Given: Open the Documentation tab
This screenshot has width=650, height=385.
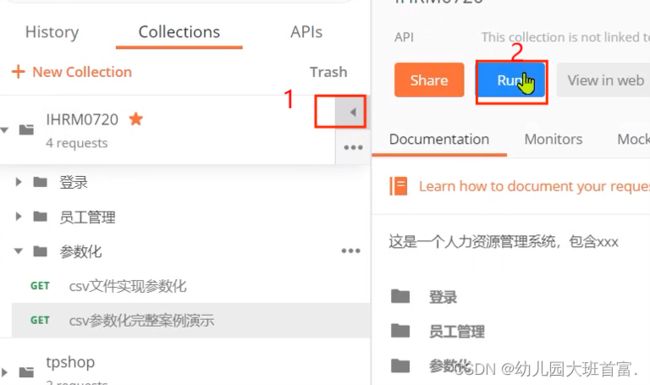Looking at the screenshot, I should coord(439,139).
